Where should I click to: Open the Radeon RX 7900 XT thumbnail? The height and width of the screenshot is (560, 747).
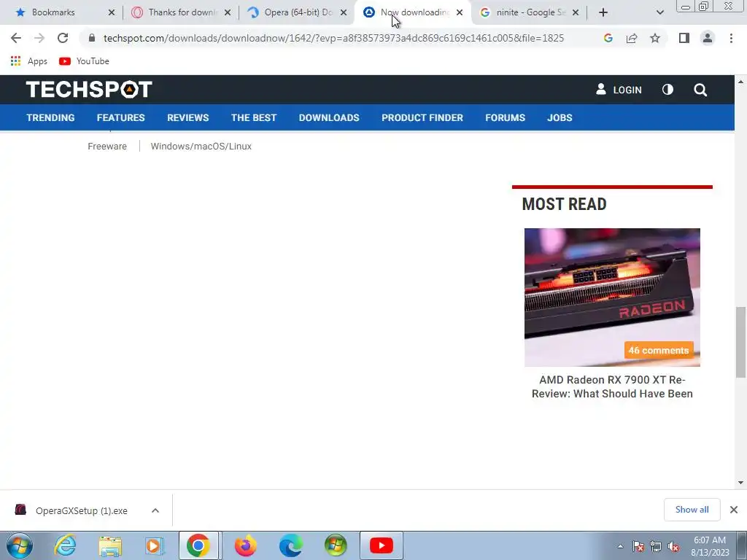tap(612, 297)
